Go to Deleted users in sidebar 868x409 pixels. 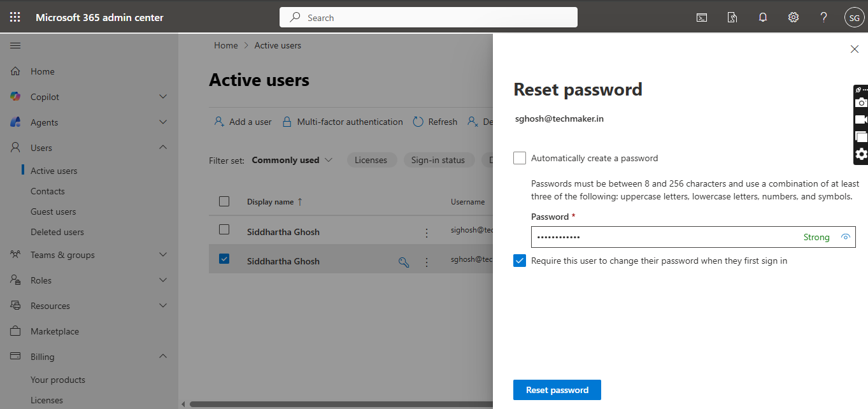pos(57,232)
